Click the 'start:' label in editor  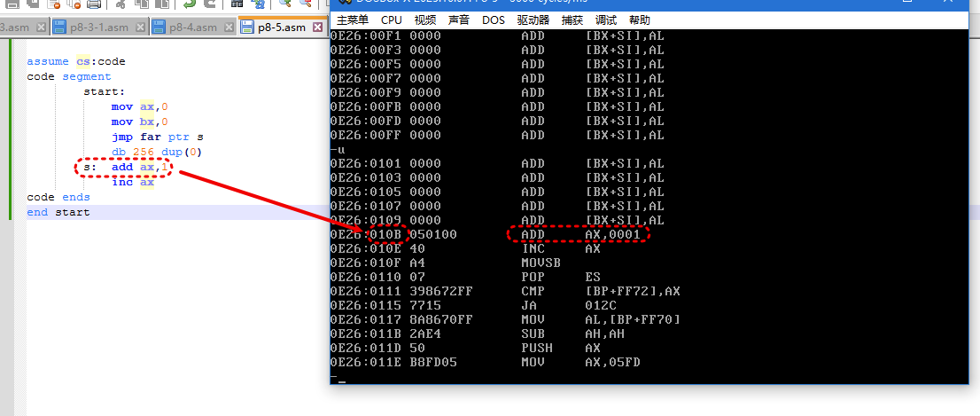tap(105, 91)
